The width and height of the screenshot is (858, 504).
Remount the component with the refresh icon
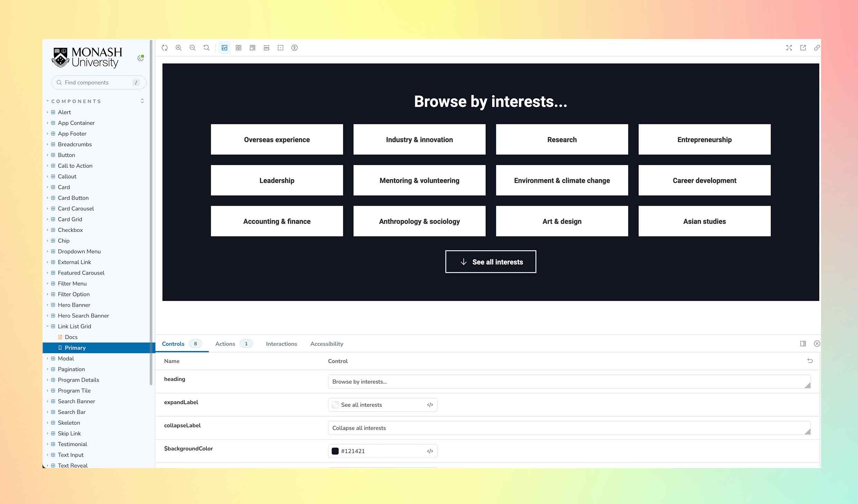click(x=165, y=48)
